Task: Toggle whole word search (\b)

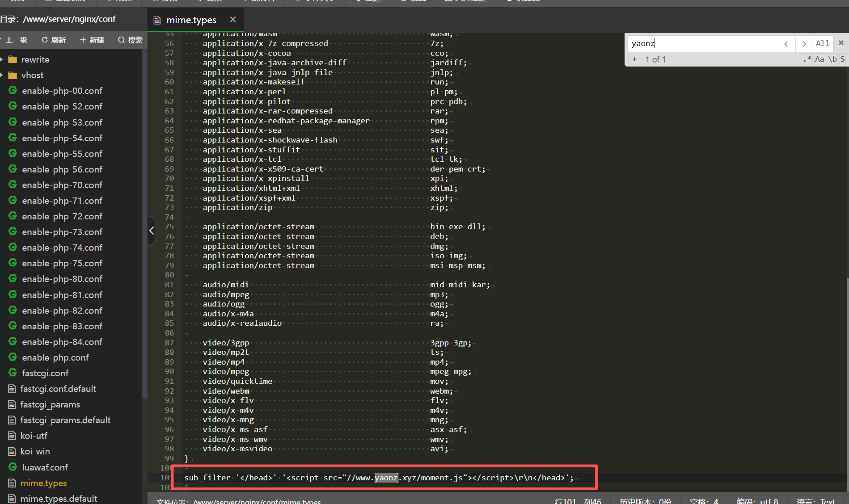Action: click(x=832, y=59)
